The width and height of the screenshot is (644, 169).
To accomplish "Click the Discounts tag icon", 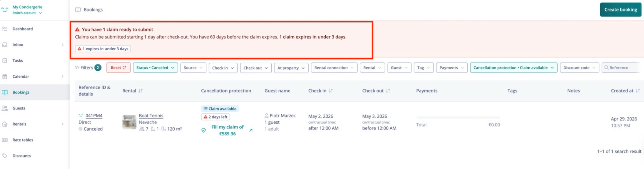I will click(x=5, y=156).
